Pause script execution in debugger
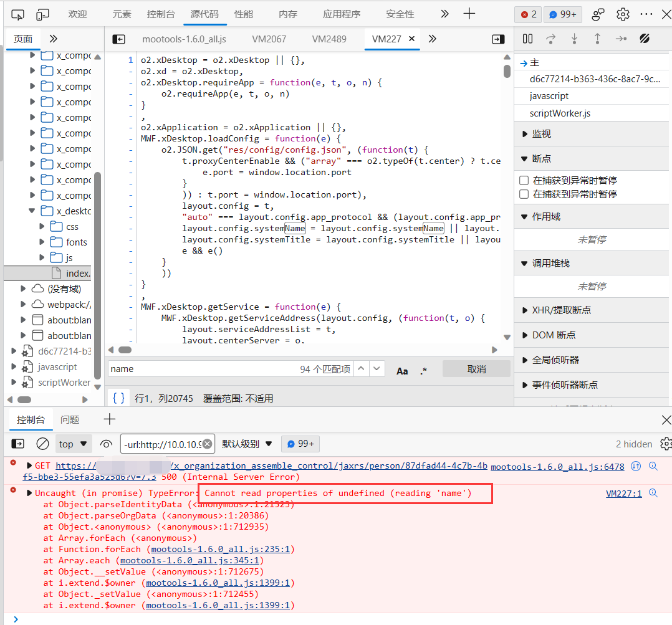672x625 pixels. [x=527, y=39]
